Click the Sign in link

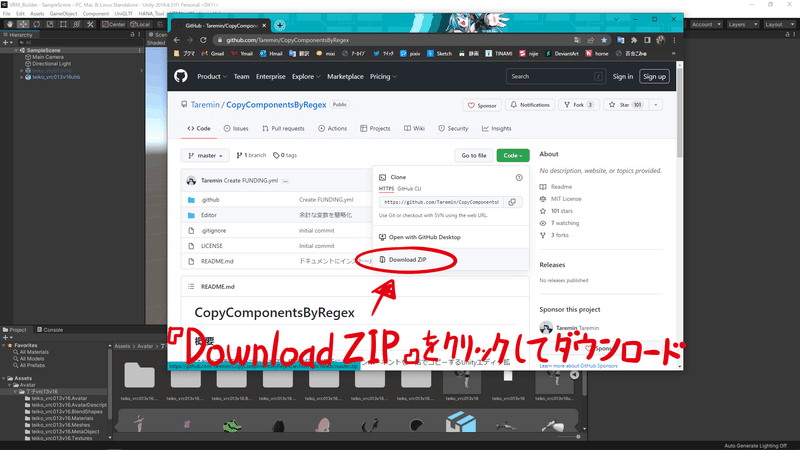[622, 77]
